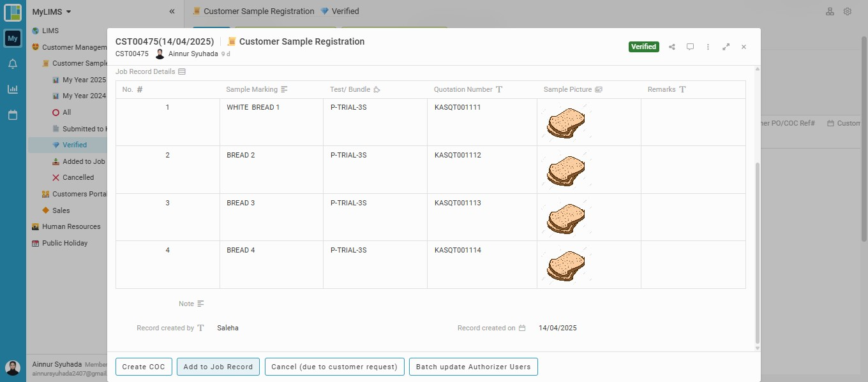The height and width of the screenshot is (382, 868).
Task: Click the Note field label
Action: [x=186, y=304]
